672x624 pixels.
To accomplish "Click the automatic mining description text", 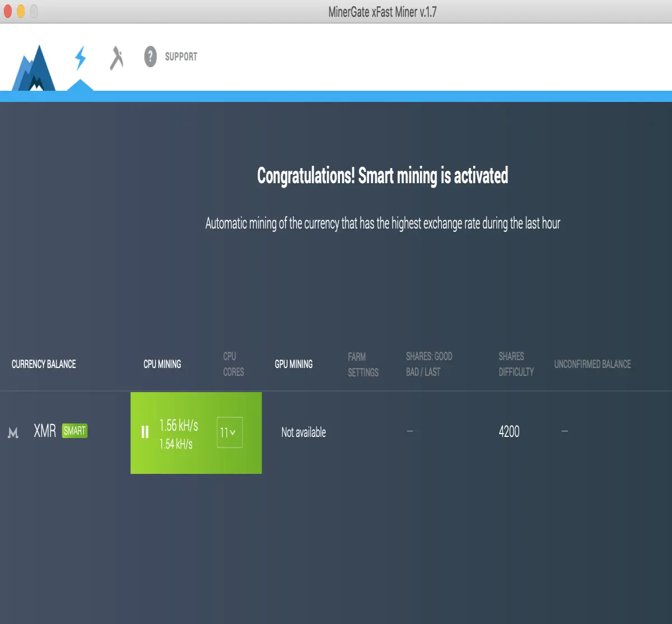I will tap(382, 223).
